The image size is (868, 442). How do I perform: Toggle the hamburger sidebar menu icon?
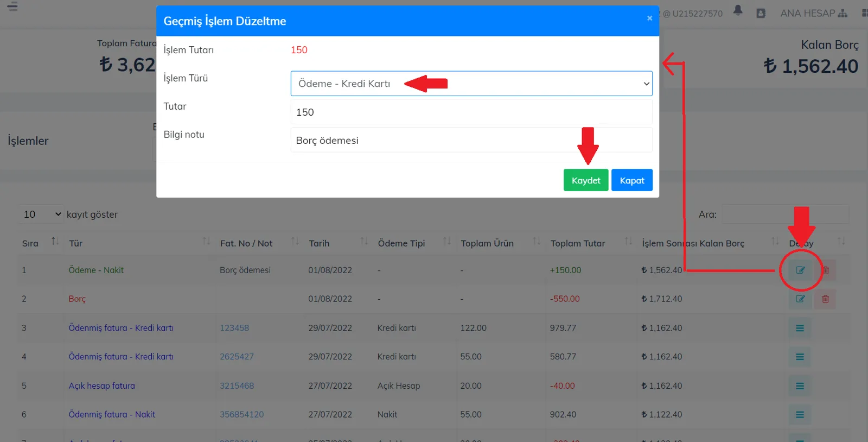12,7
